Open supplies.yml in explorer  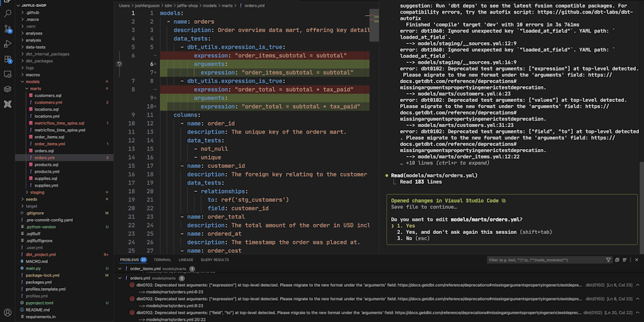point(46,186)
